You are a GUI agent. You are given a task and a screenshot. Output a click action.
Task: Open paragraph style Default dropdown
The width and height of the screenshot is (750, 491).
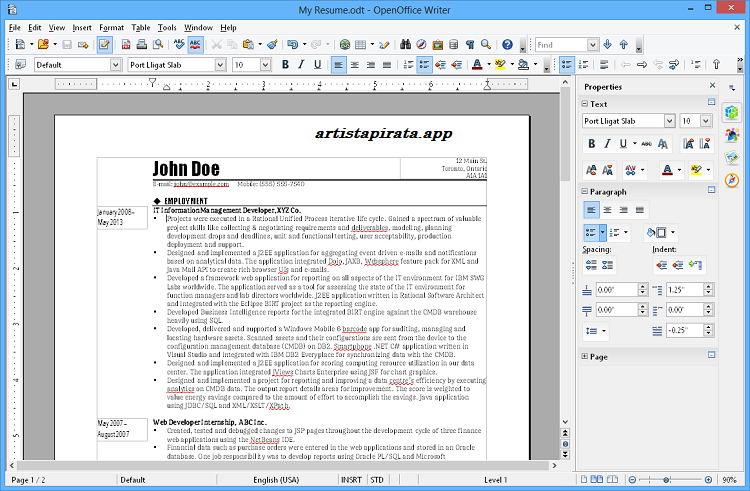(115, 65)
